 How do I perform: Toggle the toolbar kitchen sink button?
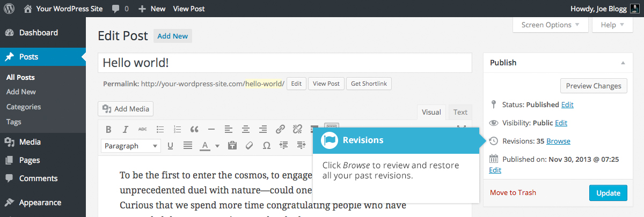332,128
